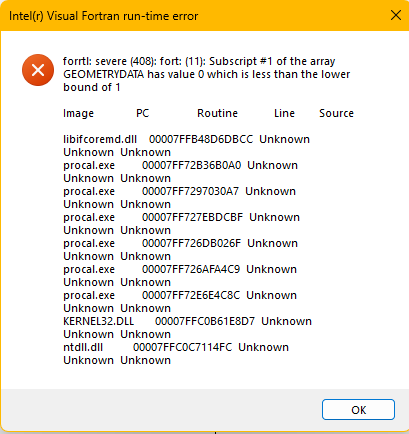The height and width of the screenshot is (434, 409).
Task: Close the run-time error dialog
Action: (396, 15)
